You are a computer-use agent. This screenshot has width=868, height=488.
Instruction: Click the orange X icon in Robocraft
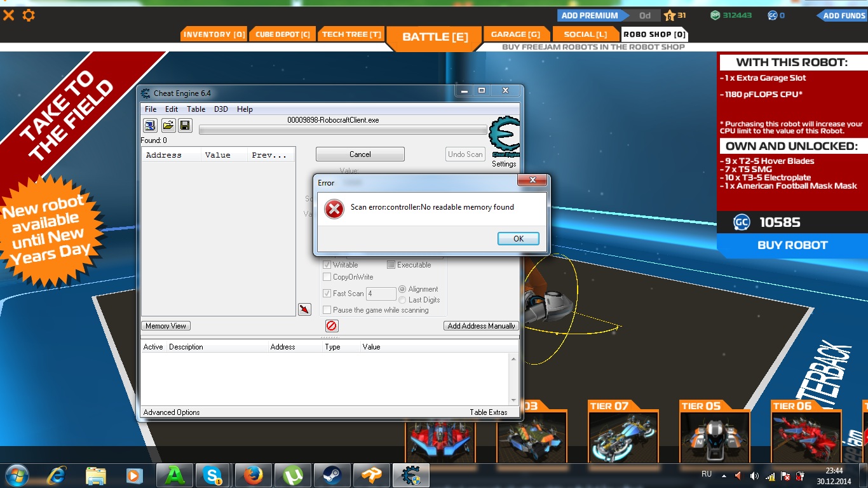[9, 15]
